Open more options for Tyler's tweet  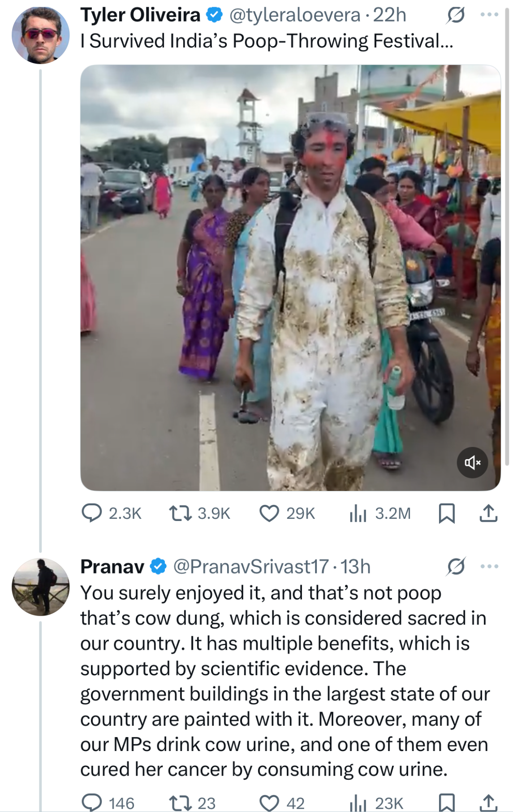[489, 15]
